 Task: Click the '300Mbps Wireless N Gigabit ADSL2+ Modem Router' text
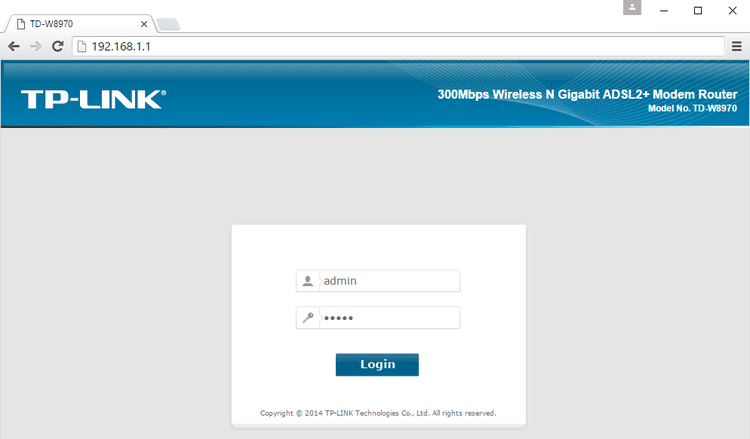(x=587, y=94)
